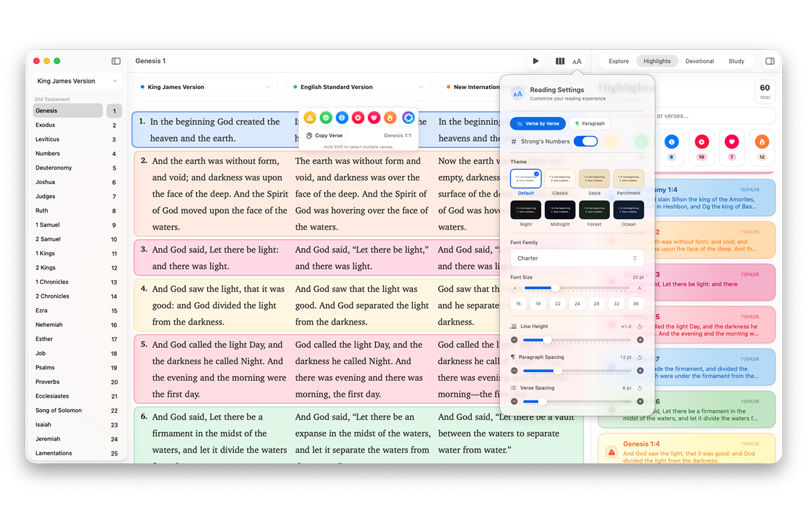
Task: Select Verse by Verse reading mode
Action: click(x=538, y=124)
